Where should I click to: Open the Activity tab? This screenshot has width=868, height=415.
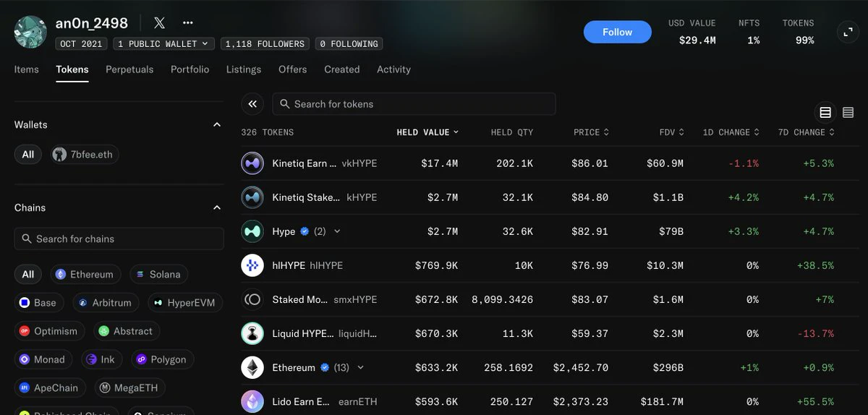pos(393,69)
